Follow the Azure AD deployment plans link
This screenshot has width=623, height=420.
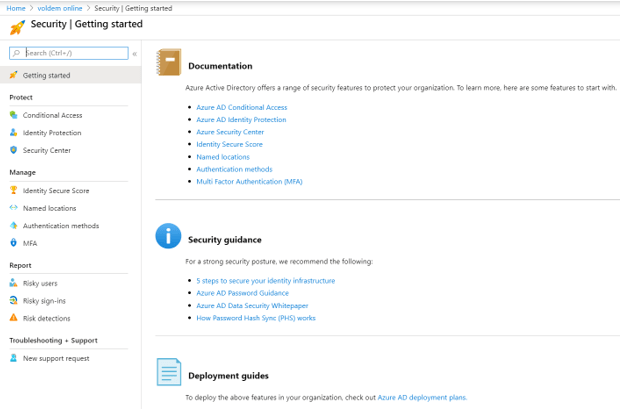421,397
